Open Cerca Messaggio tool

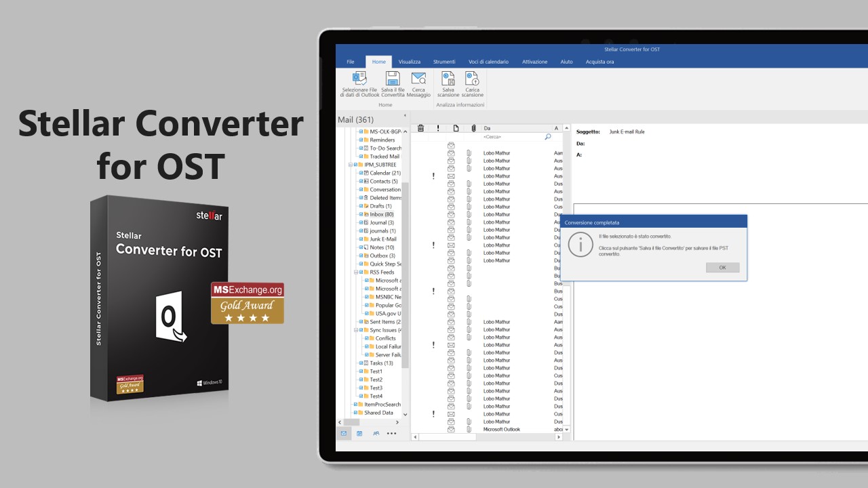pyautogui.click(x=418, y=85)
